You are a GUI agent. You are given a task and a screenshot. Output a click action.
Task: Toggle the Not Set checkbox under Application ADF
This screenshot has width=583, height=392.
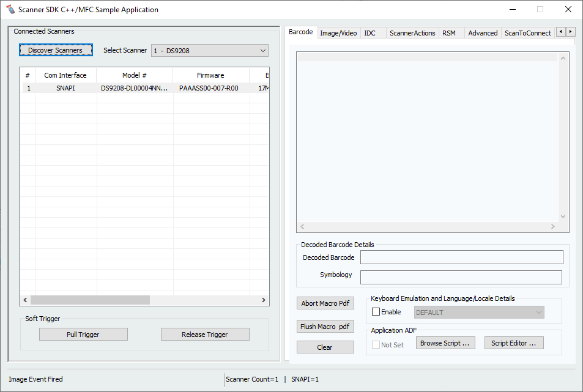point(376,344)
